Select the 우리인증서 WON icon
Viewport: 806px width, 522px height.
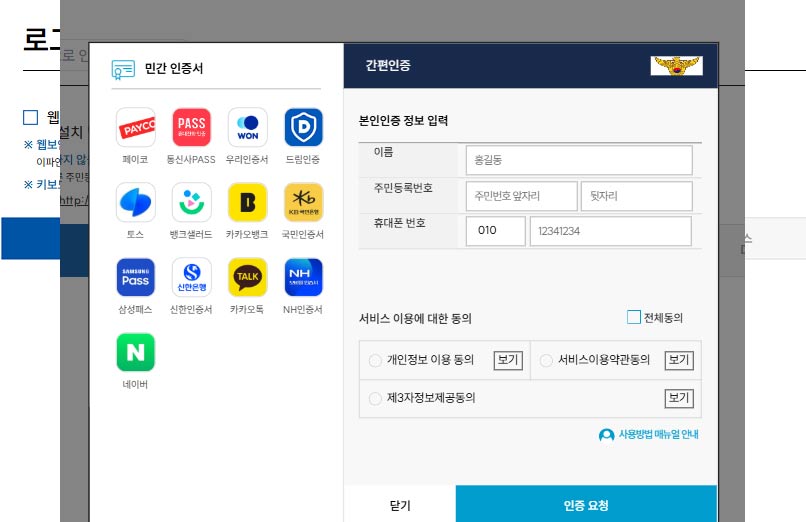coord(248,127)
